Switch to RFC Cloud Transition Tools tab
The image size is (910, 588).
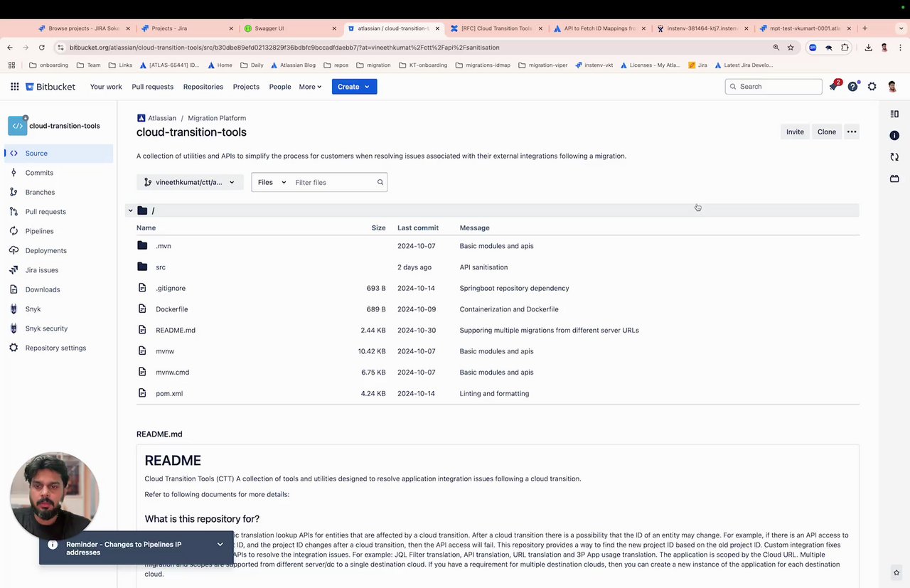tap(496, 28)
